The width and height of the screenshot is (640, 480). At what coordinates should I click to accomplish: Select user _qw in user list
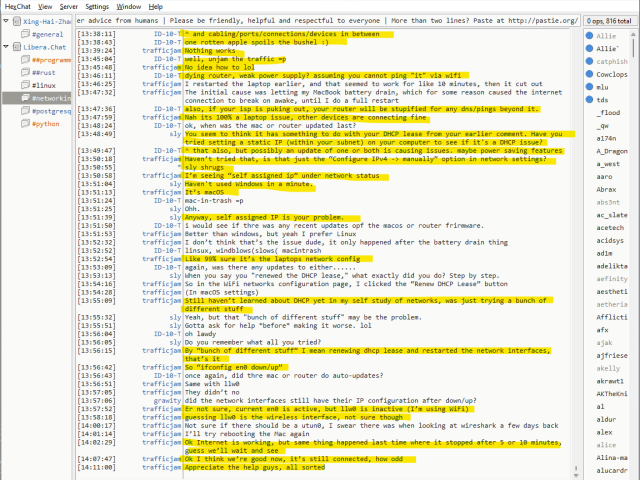coord(602,125)
